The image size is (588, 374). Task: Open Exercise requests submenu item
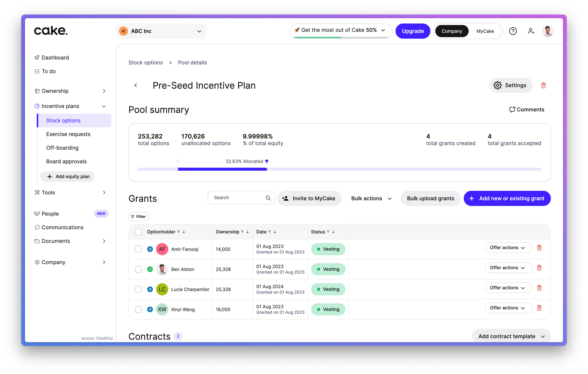[x=68, y=134]
